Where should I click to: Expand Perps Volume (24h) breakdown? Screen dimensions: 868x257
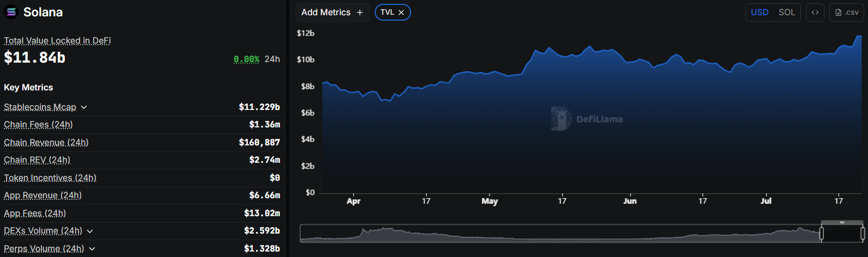92,249
